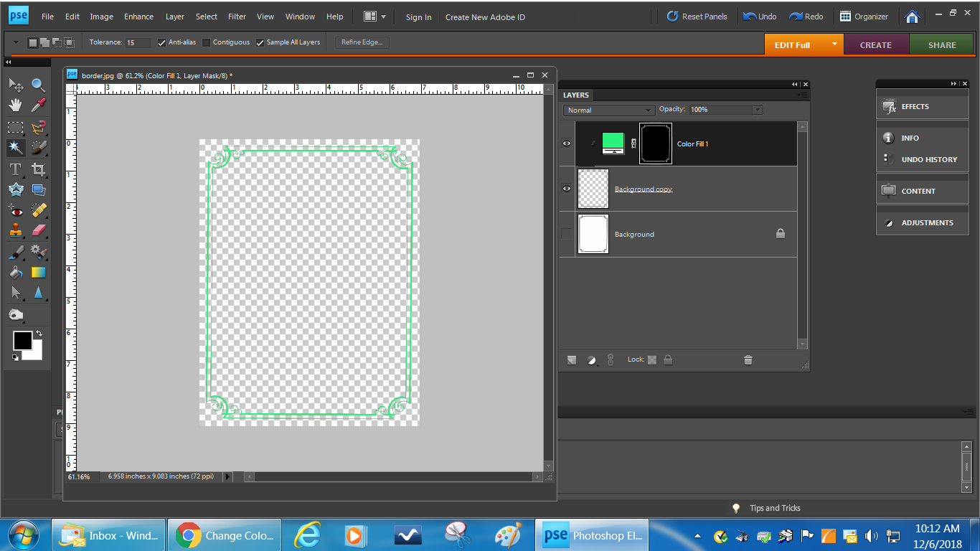Switch to the CREATE tab
The image size is (980, 551).
876,44
